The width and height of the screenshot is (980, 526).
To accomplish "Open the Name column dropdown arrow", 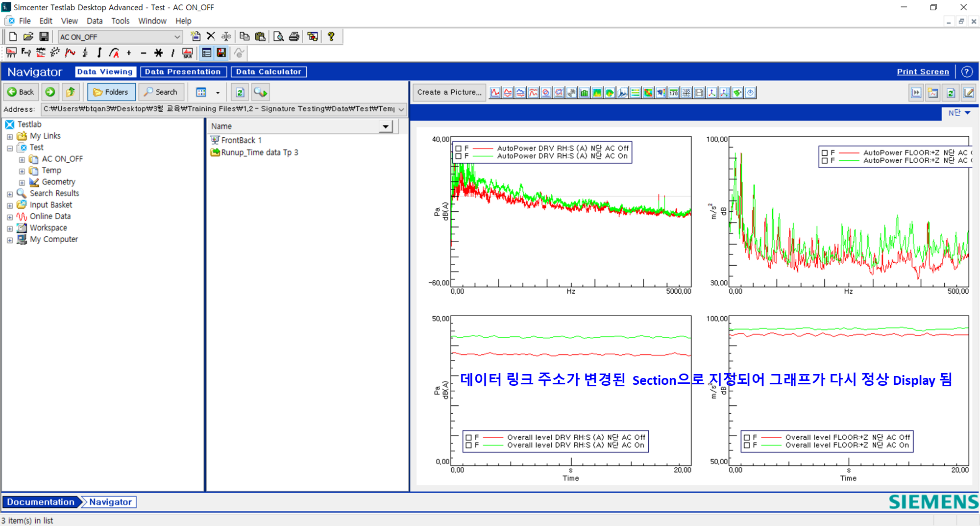I will click(x=386, y=126).
